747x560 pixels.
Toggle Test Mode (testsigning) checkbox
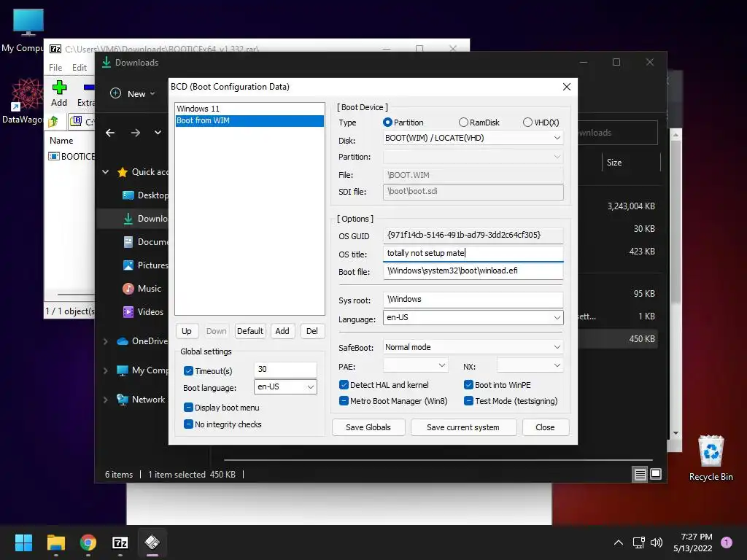click(468, 401)
